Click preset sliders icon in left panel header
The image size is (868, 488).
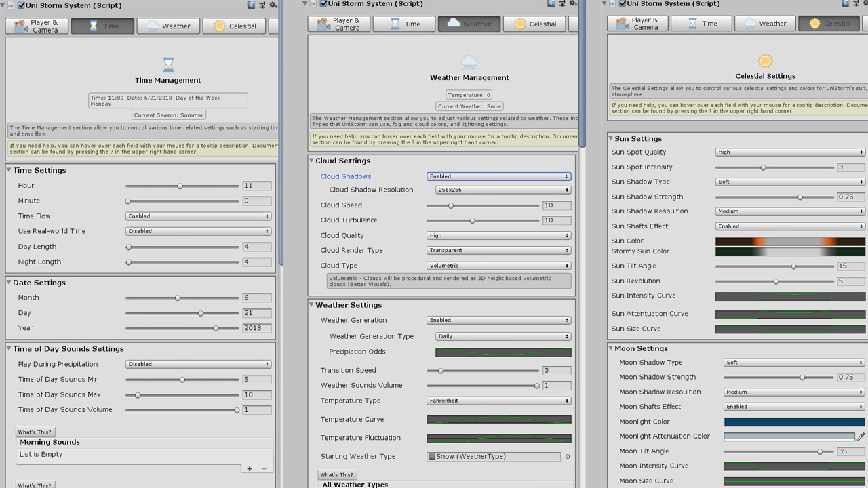[262, 5]
